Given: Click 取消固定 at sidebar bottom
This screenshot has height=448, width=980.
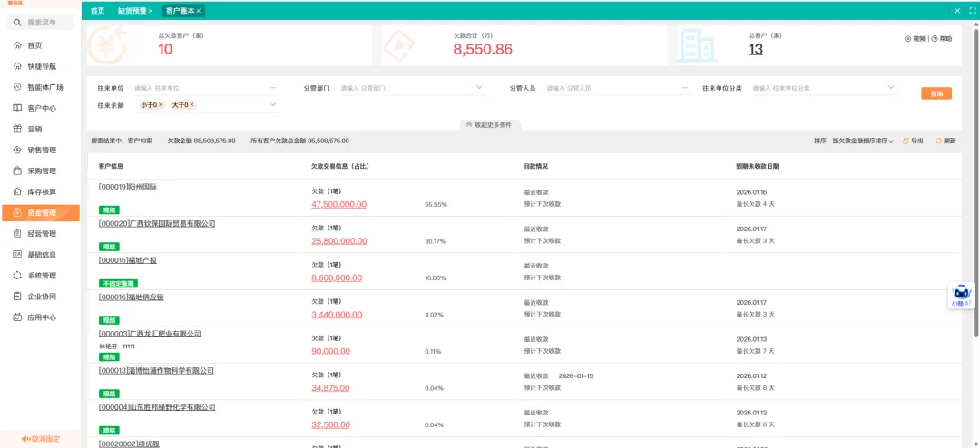Looking at the screenshot, I should 41,439.
